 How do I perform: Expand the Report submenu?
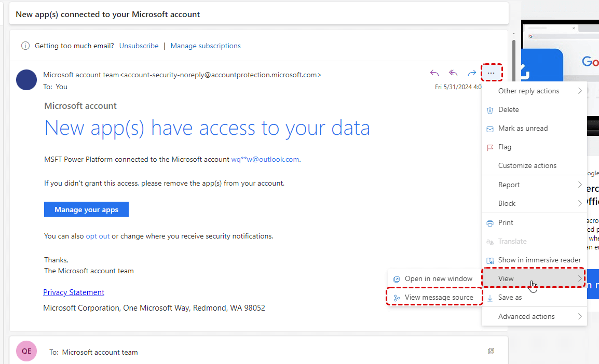(534, 185)
